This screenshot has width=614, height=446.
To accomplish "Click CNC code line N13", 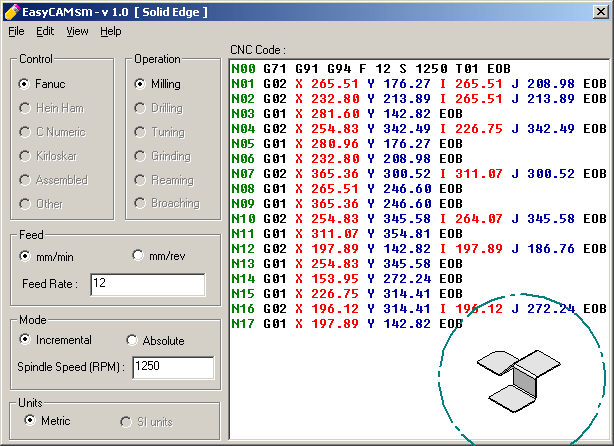I will [347, 264].
